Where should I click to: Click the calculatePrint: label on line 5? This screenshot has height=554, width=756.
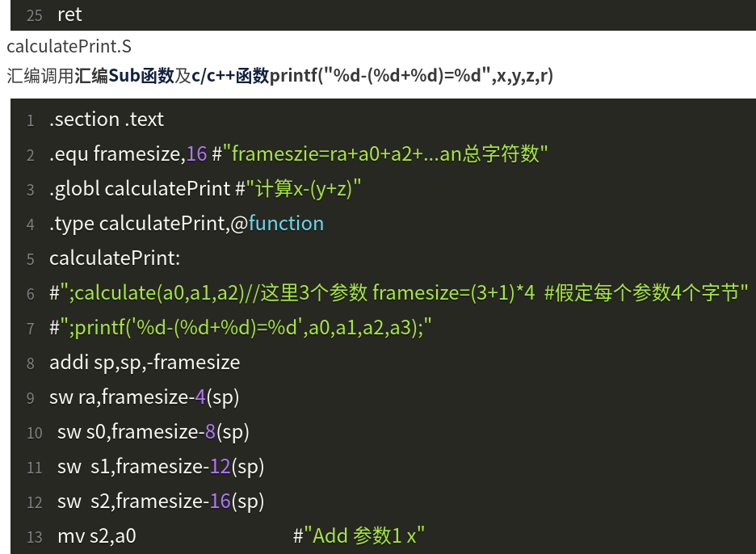115,258
